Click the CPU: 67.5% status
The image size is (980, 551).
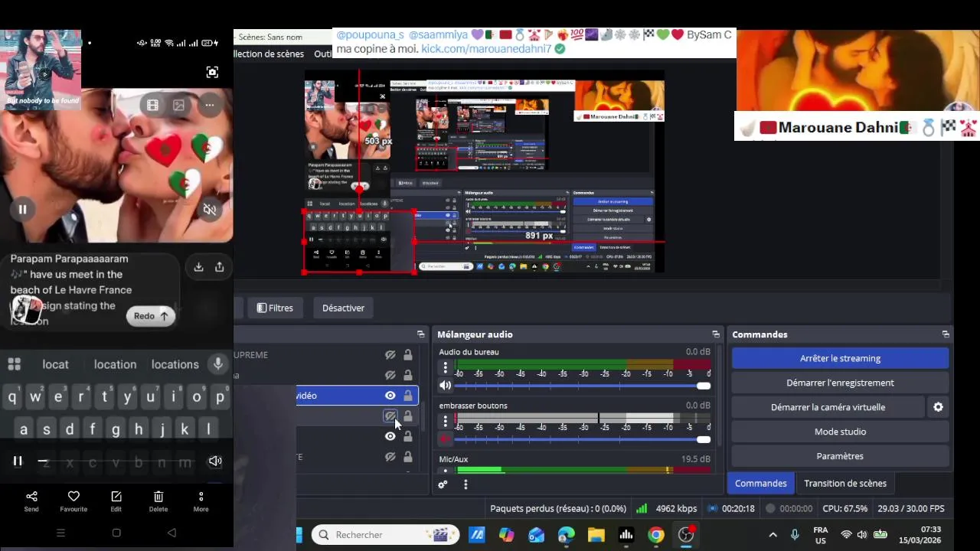pyautogui.click(x=845, y=508)
